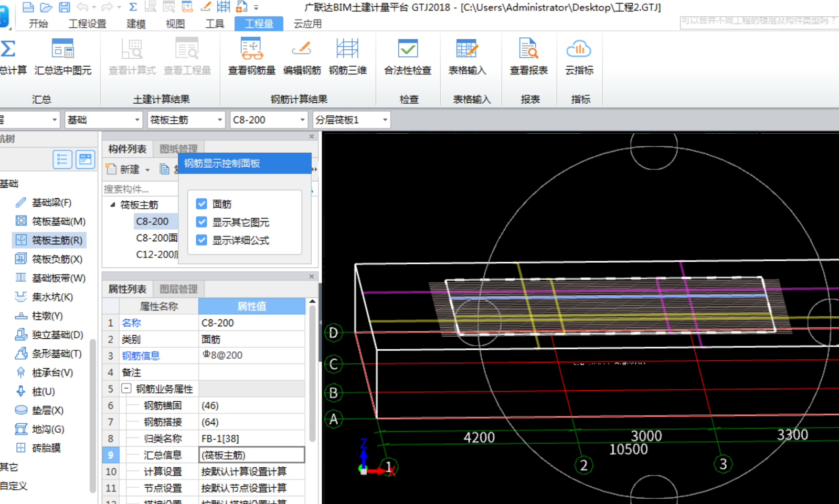Select 独立基础(D) component type
Viewport: 839px width, 504px height.
(57, 335)
